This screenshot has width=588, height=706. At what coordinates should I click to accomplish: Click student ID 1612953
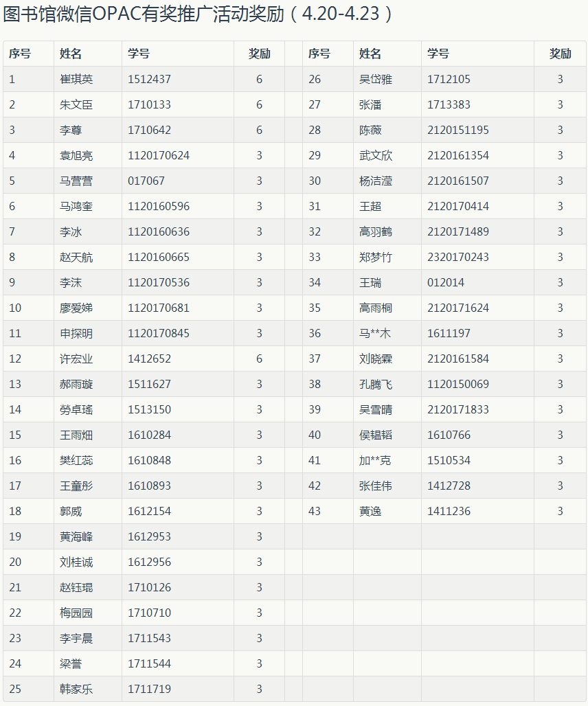(149, 536)
